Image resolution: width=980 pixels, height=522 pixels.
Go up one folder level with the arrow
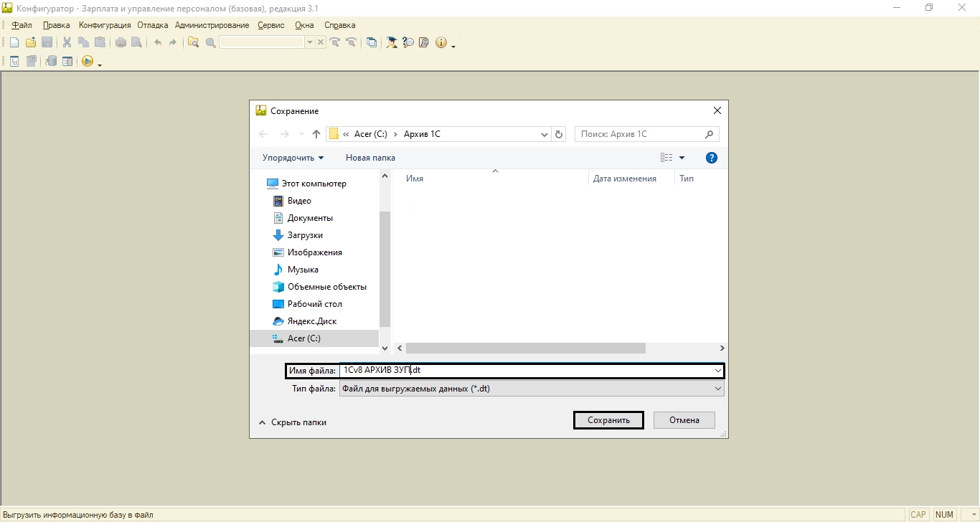pos(316,134)
